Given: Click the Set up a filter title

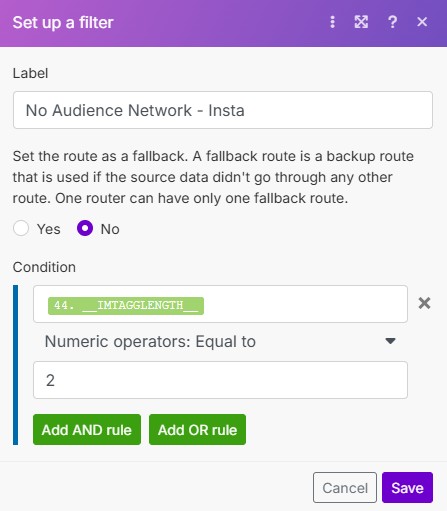Looking at the screenshot, I should (x=63, y=22).
